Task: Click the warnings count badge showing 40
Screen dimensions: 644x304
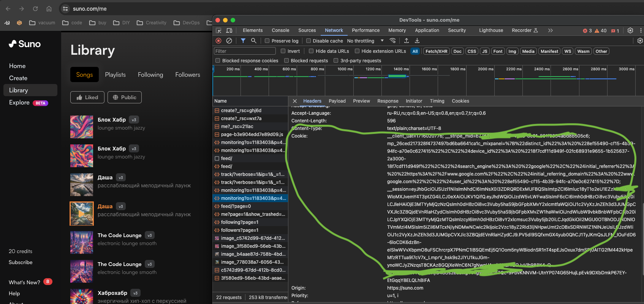Action: (601, 31)
